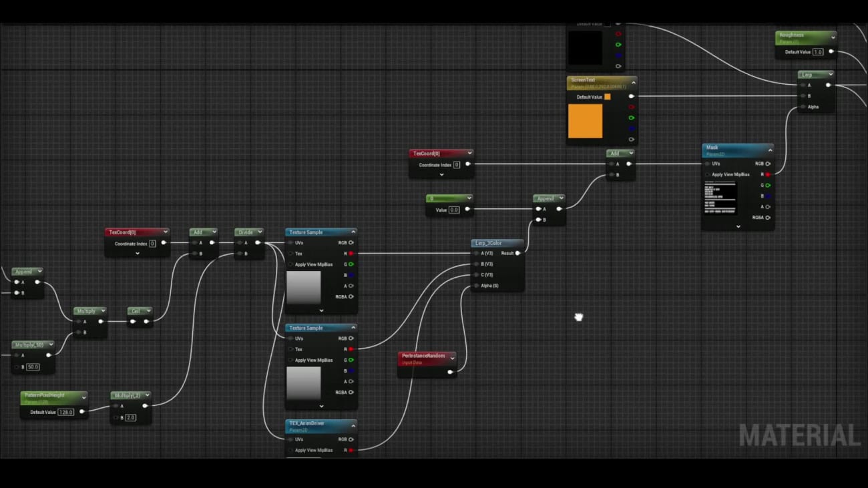Open the PatternPixelHeight header dropdown arrow
Viewport: 868px width, 488px height.
[x=83, y=398]
